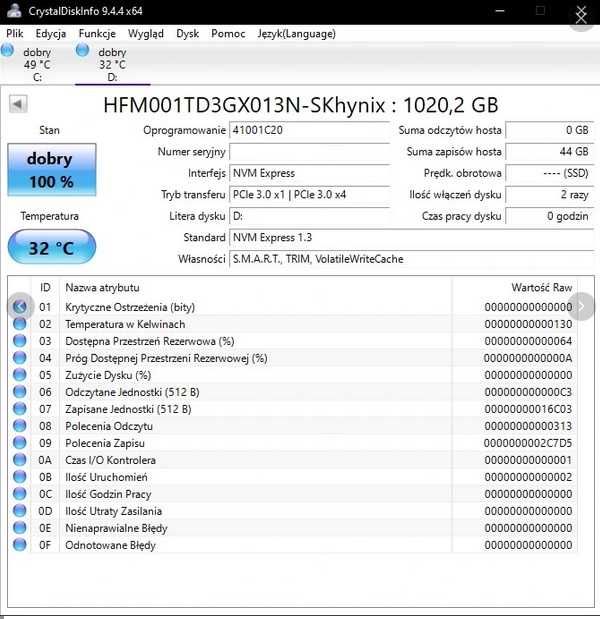
Task: Click the Czas pracy dysku value 0 godzin
Action: pos(549,216)
